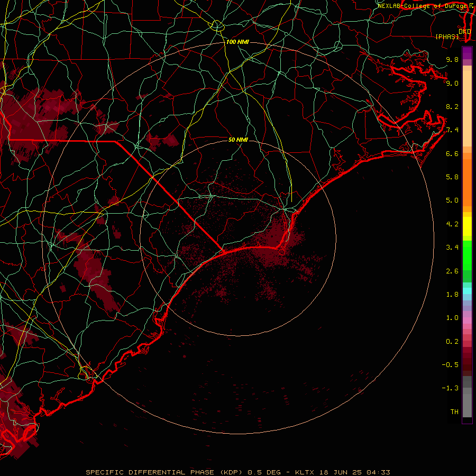
Task: Click the 9.0 value on the color scale
Action: point(452,83)
